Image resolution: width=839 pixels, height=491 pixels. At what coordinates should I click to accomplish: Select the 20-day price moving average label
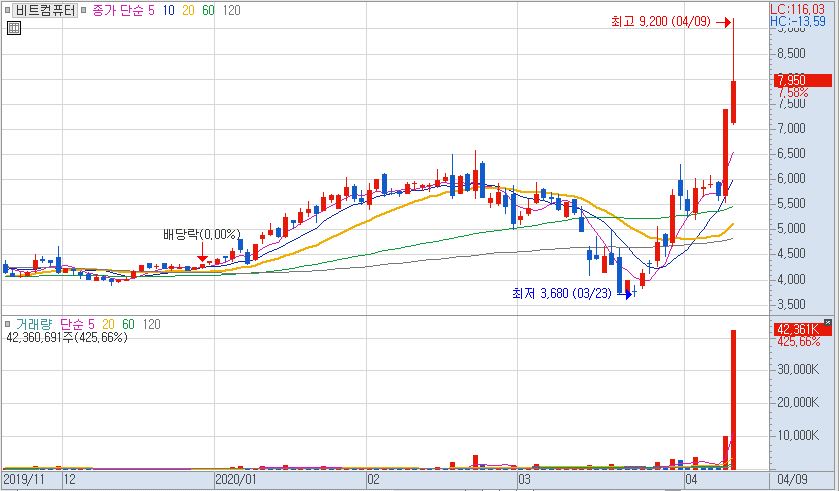click(x=189, y=10)
